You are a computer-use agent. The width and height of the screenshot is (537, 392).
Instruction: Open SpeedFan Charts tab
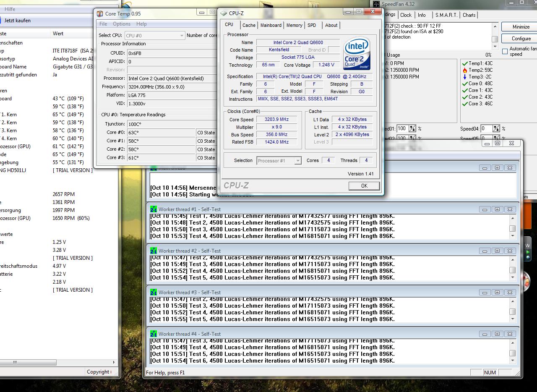click(469, 15)
